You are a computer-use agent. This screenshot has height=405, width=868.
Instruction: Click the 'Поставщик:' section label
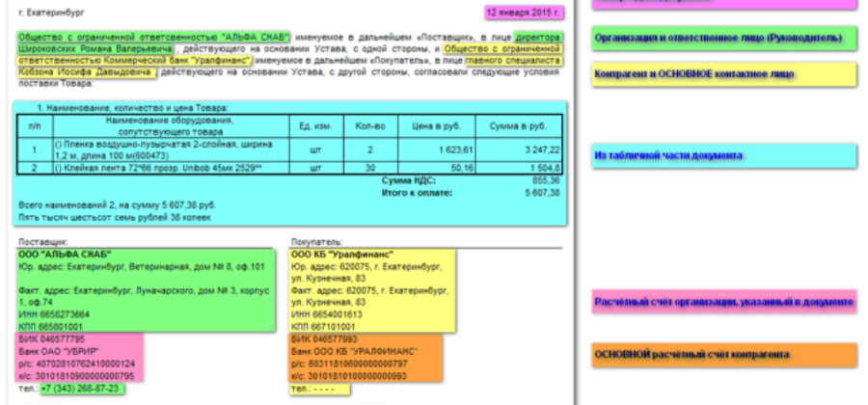(43, 242)
